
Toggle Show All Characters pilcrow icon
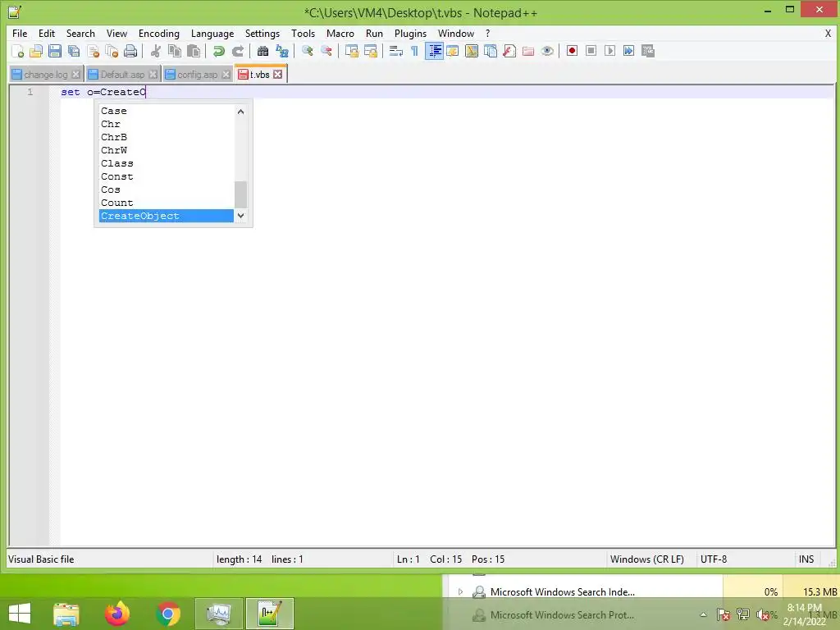click(x=414, y=51)
